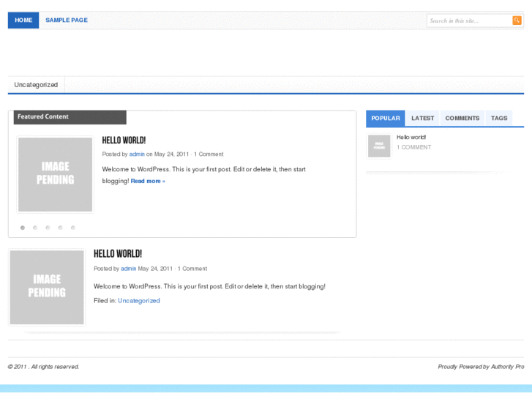Select the first featured slider dot

point(23,228)
